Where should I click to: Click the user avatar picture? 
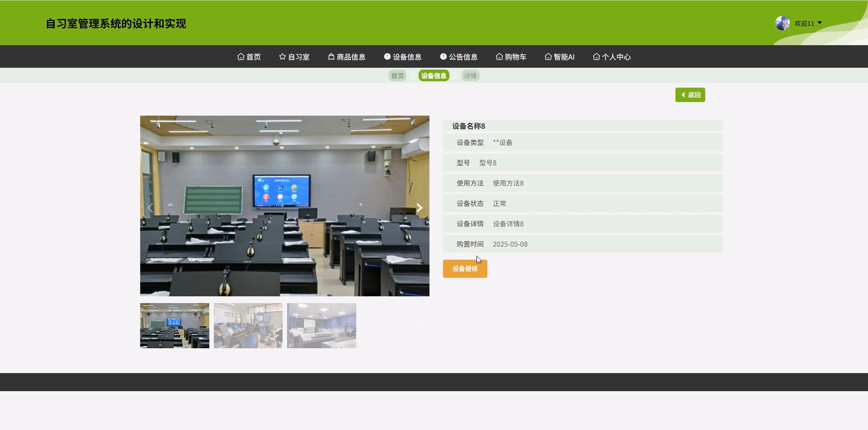782,23
